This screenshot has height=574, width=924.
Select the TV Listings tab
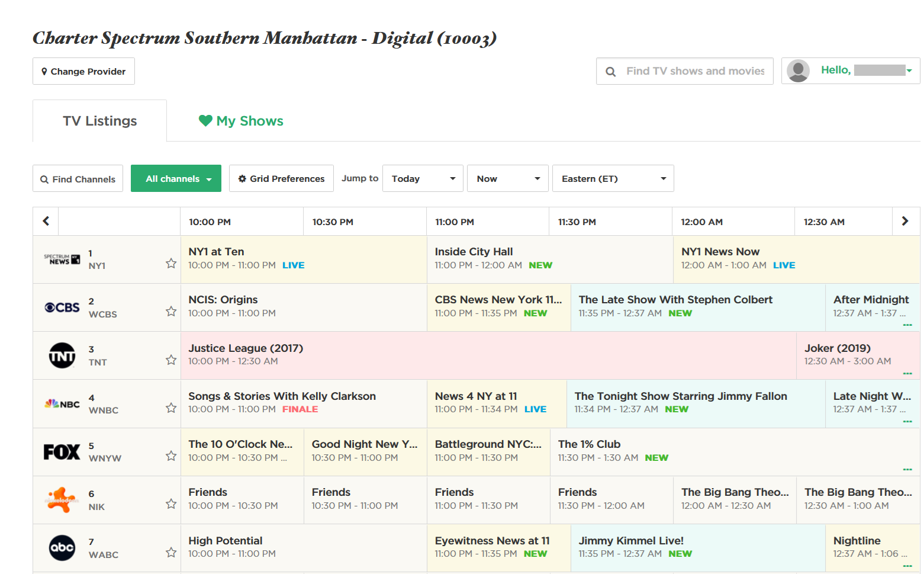coord(99,121)
